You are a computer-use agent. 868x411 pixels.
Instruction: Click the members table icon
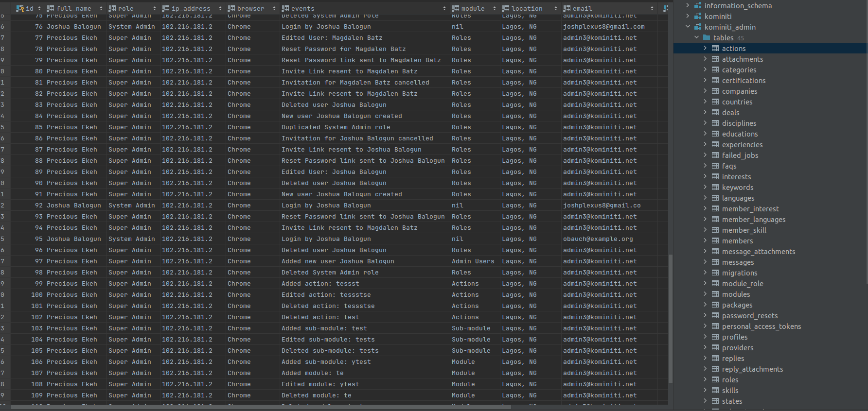click(715, 241)
